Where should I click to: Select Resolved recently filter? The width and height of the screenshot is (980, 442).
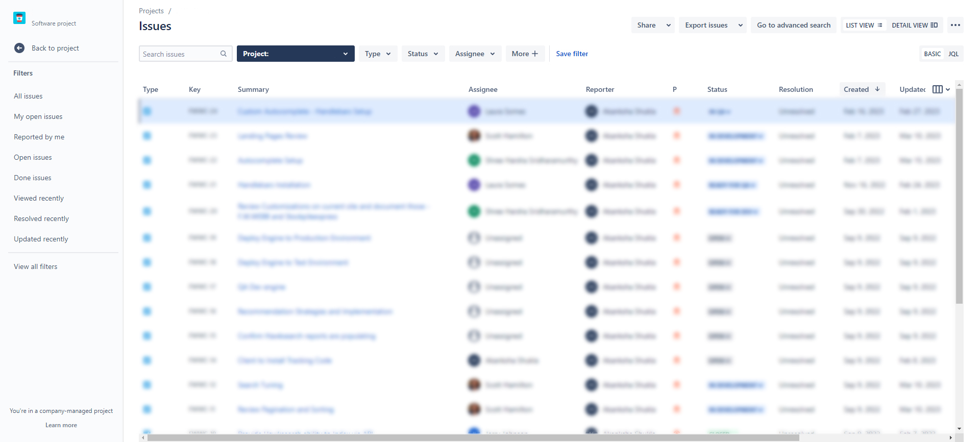pyautogui.click(x=41, y=218)
